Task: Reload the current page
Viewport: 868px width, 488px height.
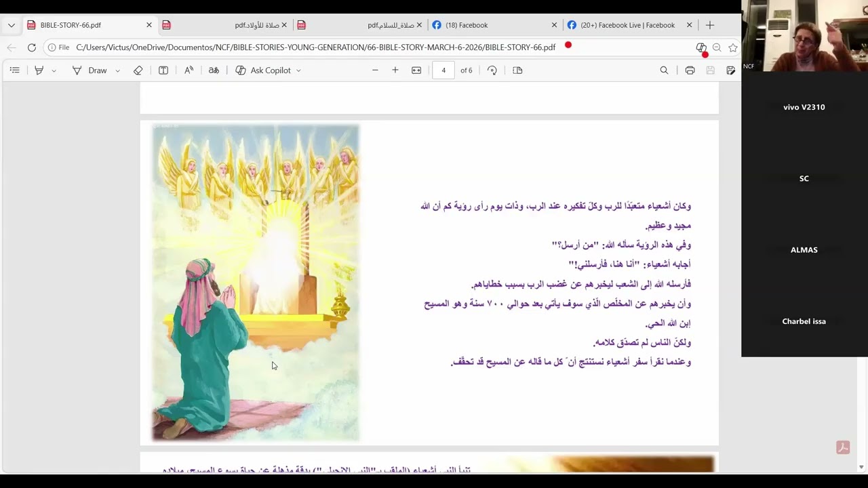Action: pos(32,47)
